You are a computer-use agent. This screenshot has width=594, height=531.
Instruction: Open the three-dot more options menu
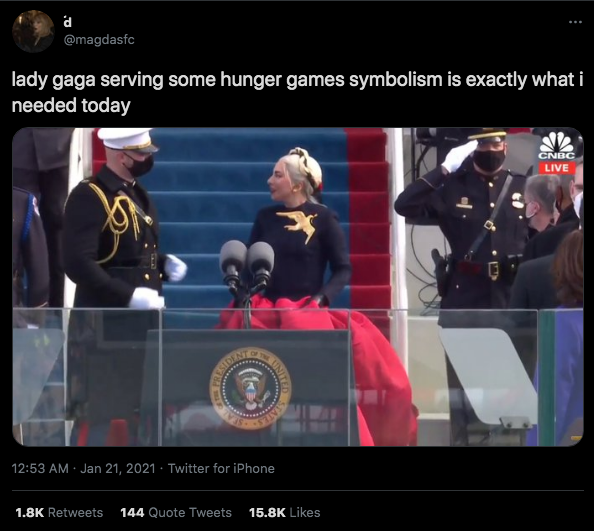[575, 22]
